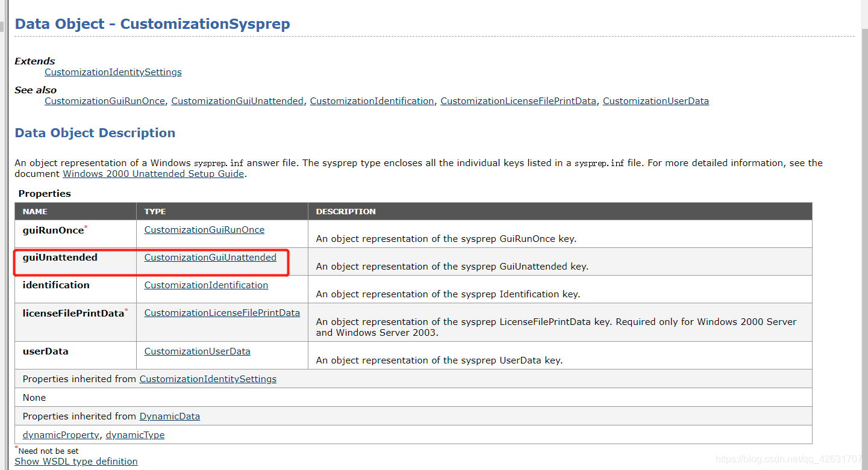This screenshot has width=868, height=470.
Task: Open CustomizationGuiUnattended in See also
Action: click(237, 101)
